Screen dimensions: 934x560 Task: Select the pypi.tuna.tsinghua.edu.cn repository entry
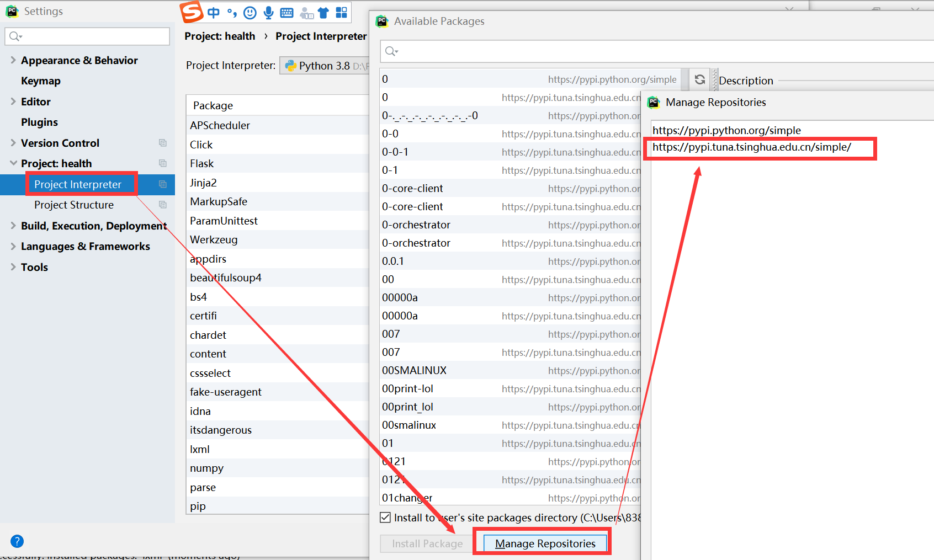click(752, 147)
